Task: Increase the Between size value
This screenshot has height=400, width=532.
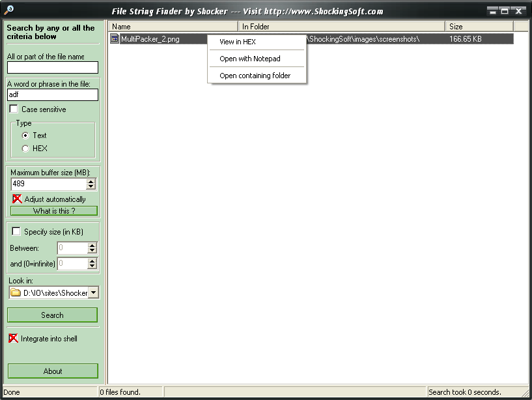Action: (92, 246)
